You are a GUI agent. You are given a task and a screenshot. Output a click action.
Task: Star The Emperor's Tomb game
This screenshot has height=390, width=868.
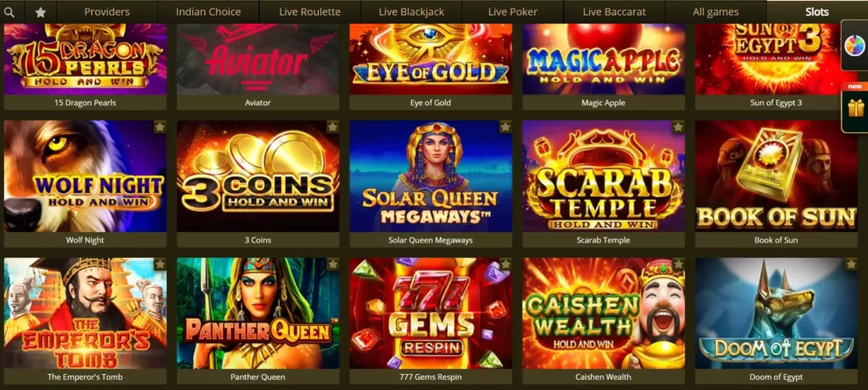tap(160, 265)
